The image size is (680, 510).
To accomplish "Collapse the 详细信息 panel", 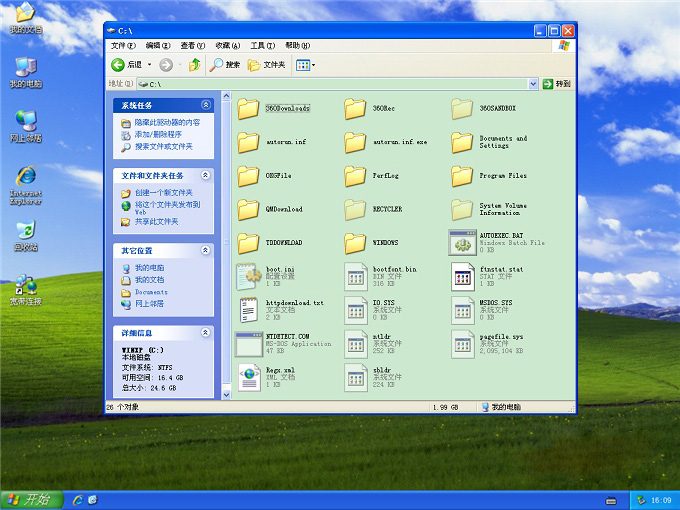I will (x=206, y=333).
